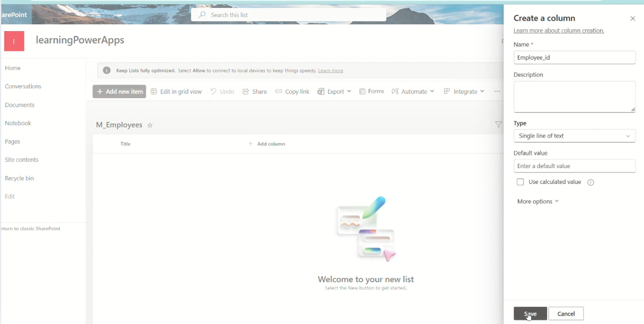The width and height of the screenshot is (644, 324).
Task: Click the search magnifier icon
Action: pos(202,15)
